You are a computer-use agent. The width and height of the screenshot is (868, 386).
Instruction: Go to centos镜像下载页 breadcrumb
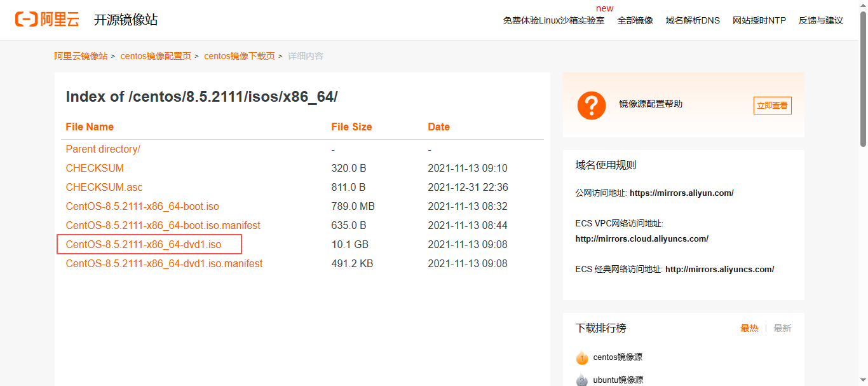240,56
